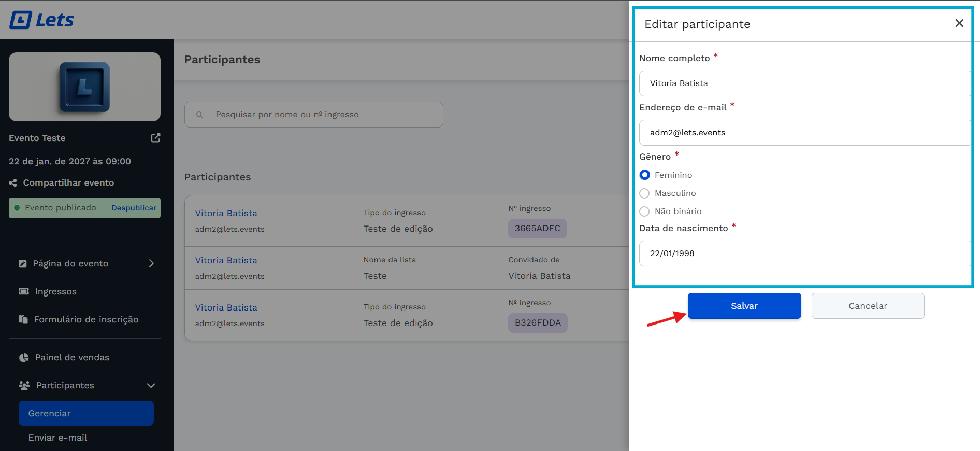
Task: Open the Enviar e-mail menu item
Action: 57,438
